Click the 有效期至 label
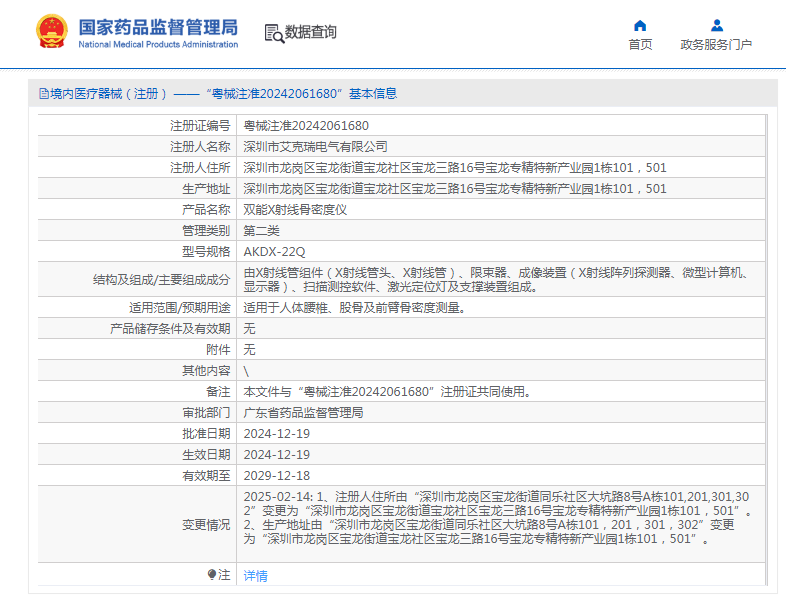Screen dimensions: 786x600 [x=206, y=476]
